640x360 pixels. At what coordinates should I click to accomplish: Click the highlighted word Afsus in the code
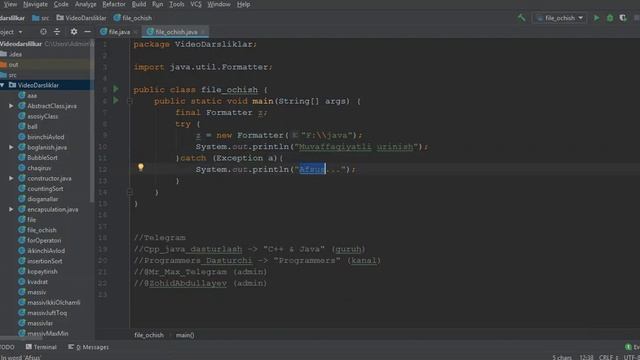tap(312, 169)
